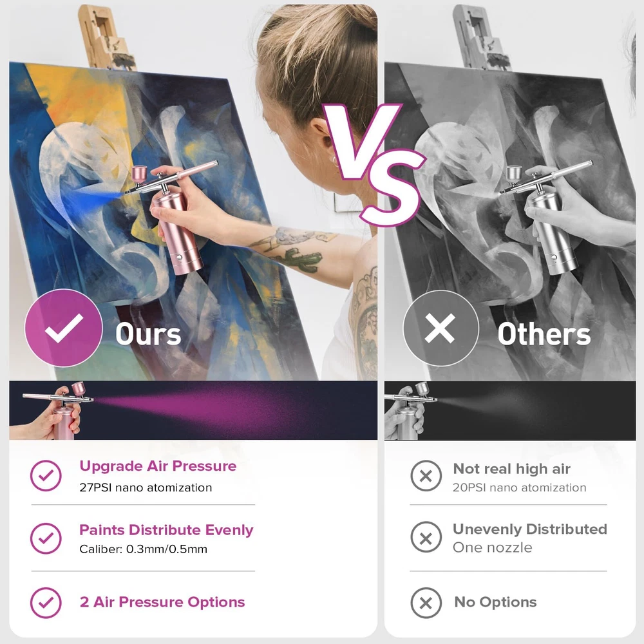Click the Not real high air heading
644x644 pixels.
tap(512, 469)
